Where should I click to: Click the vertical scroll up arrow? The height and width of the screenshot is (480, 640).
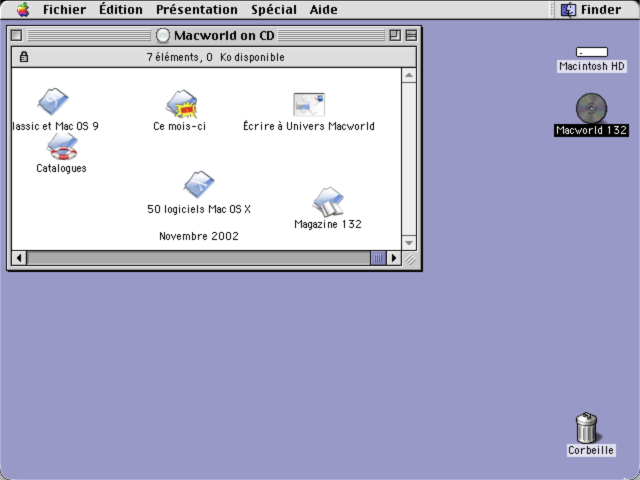point(409,76)
